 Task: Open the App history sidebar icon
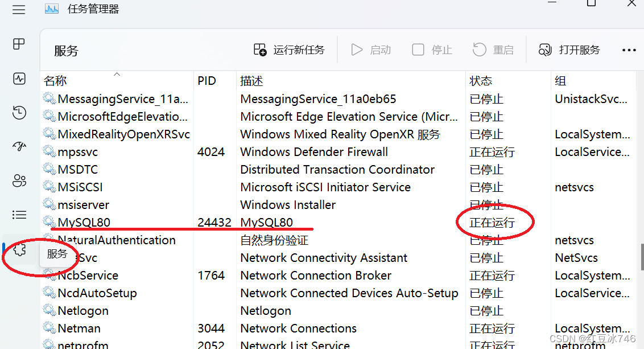(19, 112)
